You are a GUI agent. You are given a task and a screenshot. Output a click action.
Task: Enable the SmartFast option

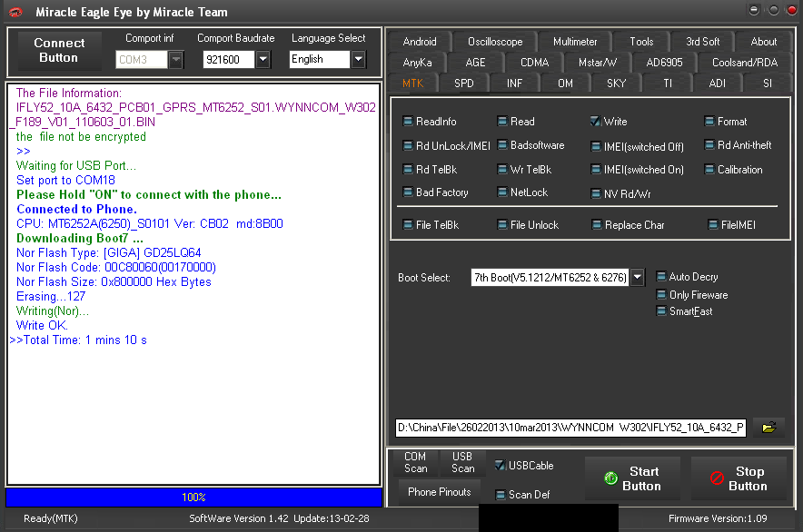click(x=661, y=311)
